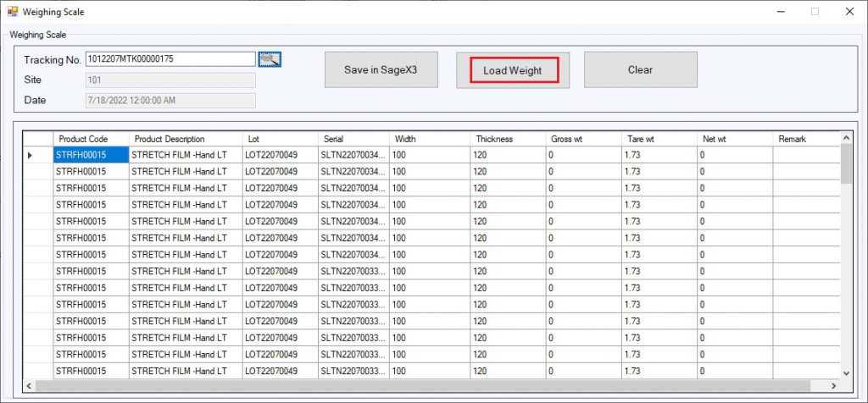Click the Remark column header
The width and height of the screenshot is (868, 403).
(807, 139)
